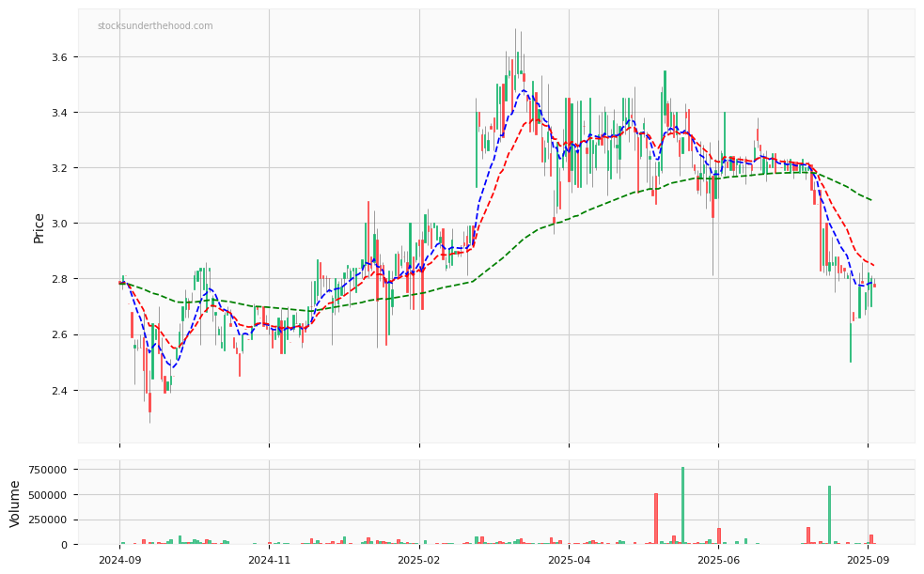The height and width of the screenshot is (574, 924).
Task: Click the Volume axis title
Action: click(15, 504)
